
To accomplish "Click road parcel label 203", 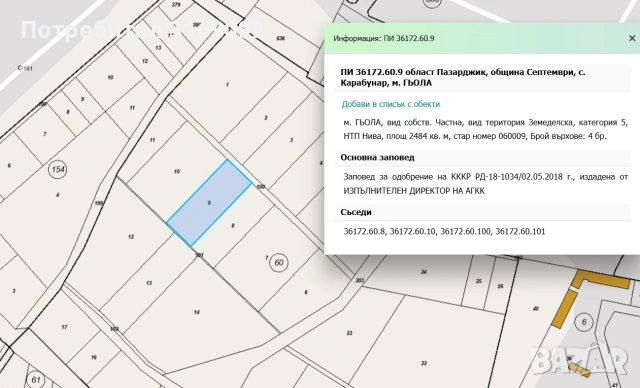I will pyautogui.click(x=360, y=280).
